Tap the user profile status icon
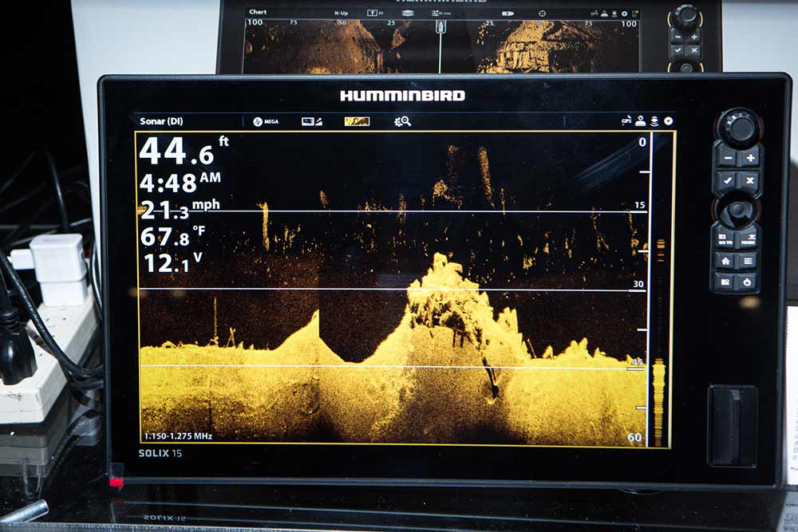 coord(640,121)
